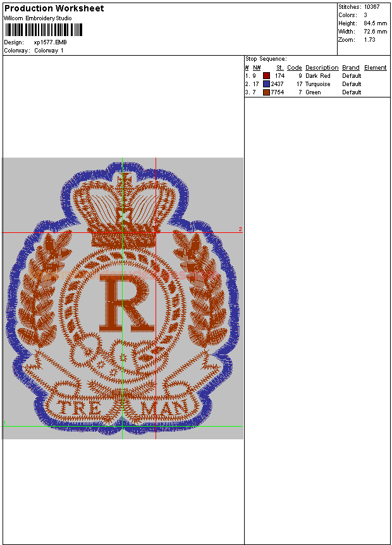Click stitch count '2437' in the table
This screenshot has width=392, height=545.
point(277,84)
